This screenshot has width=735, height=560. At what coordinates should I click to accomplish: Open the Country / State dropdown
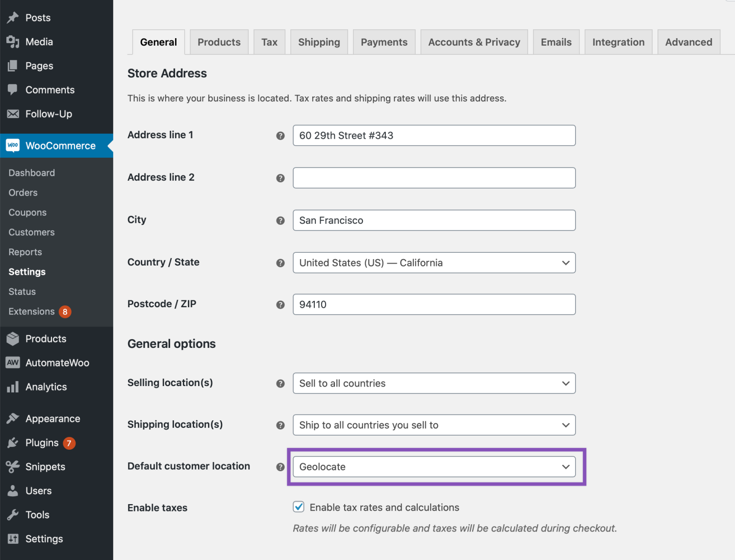[x=433, y=263]
